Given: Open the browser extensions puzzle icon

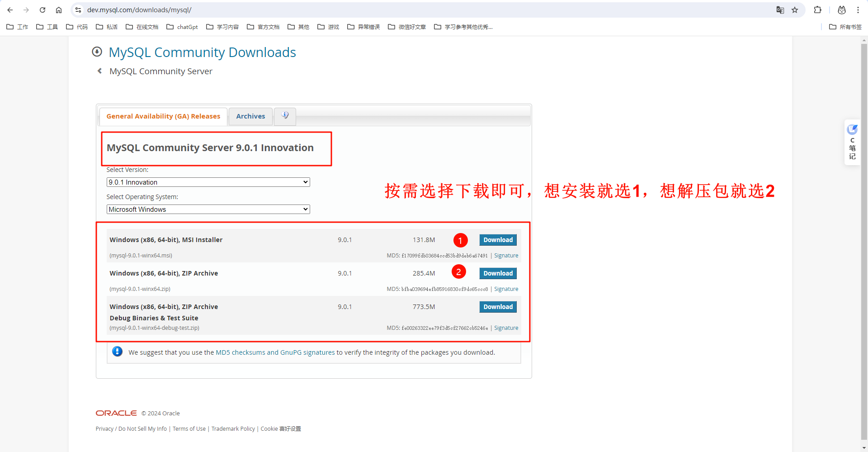Looking at the screenshot, I should point(818,10).
